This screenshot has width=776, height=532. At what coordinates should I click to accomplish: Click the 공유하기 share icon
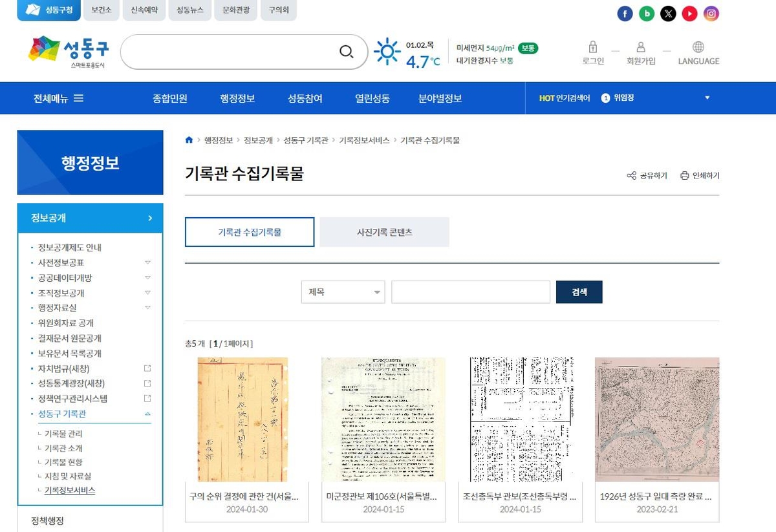[x=632, y=176]
